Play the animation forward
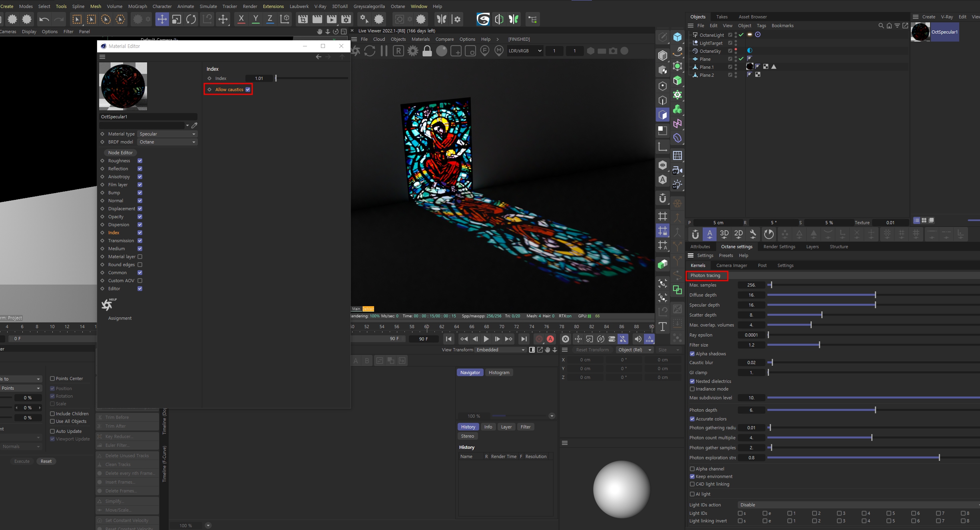 click(486, 339)
